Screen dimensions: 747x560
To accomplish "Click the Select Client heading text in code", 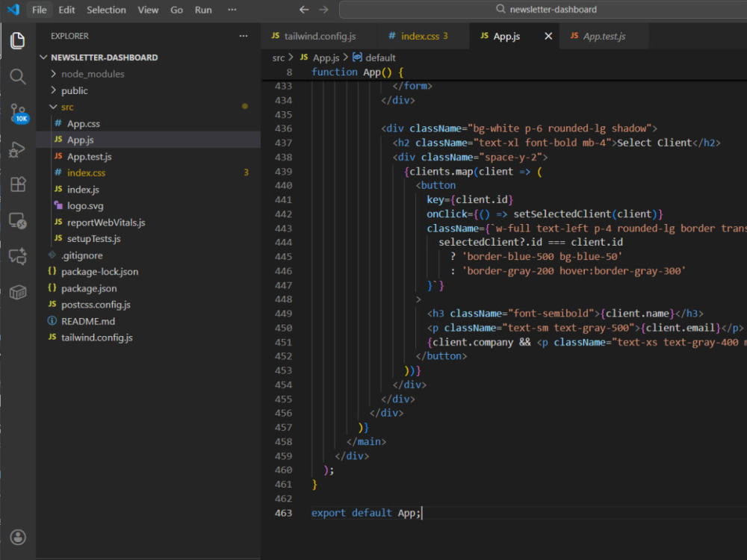I will (654, 143).
